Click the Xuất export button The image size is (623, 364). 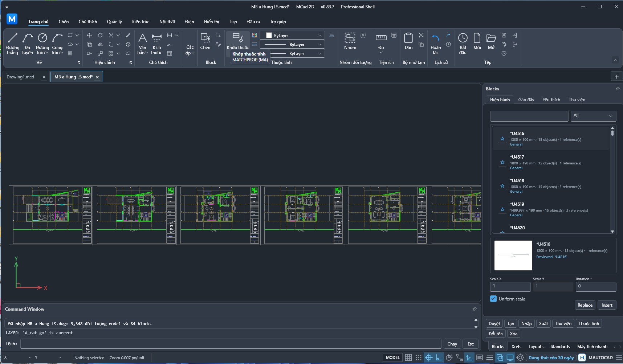coord(543,324)
